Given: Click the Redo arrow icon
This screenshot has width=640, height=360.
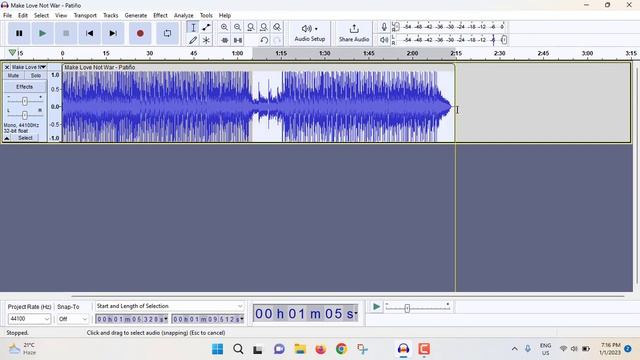Looking at the screenshot, I should tap(277, 40).
